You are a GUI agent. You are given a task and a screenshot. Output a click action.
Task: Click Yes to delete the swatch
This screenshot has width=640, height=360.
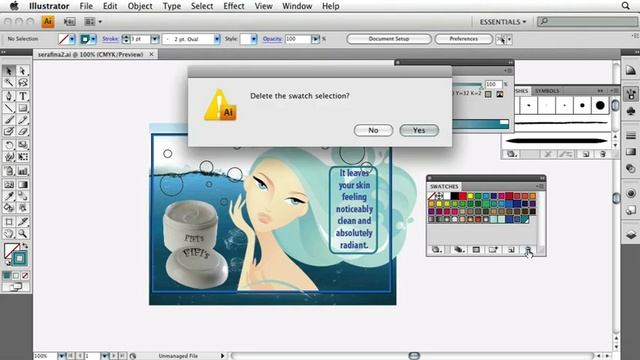[x=419, y=130]
